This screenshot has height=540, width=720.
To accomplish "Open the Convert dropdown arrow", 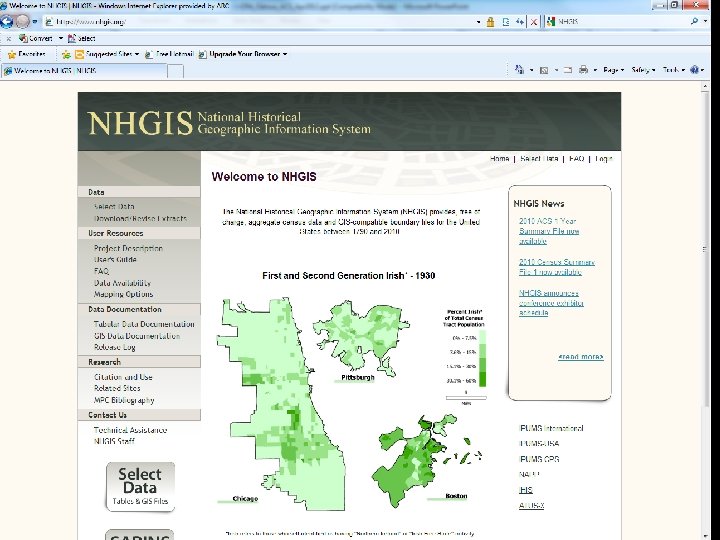I will tap(61, 39).
